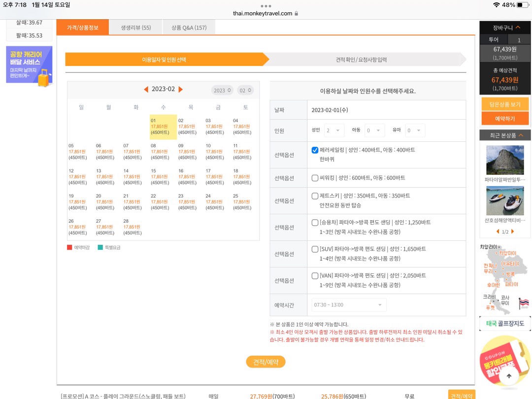Image resolution: width=532 pixels, height=399 pixels.
Task: Open the Safari three-dot multitasking menu
Action: pos(266,6)
